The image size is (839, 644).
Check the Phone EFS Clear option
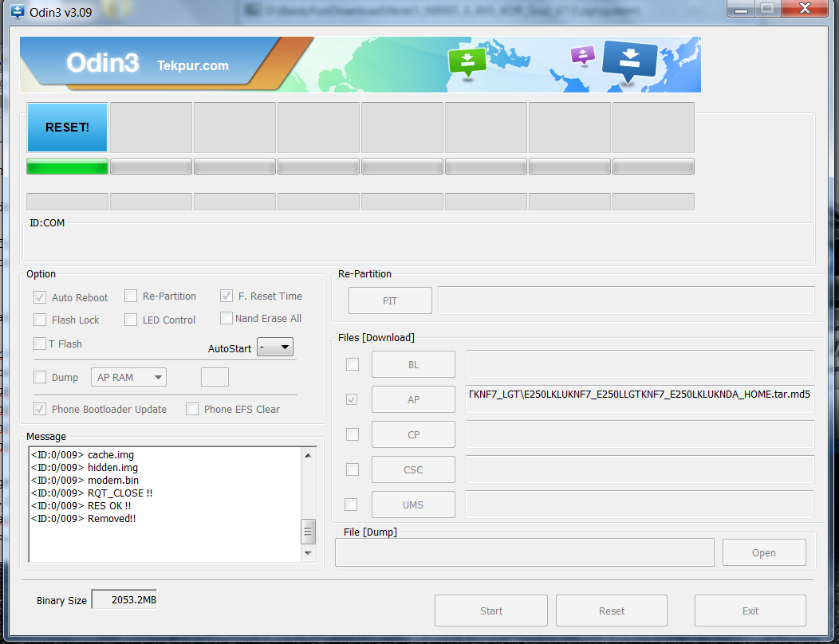(x=191, y=409)
